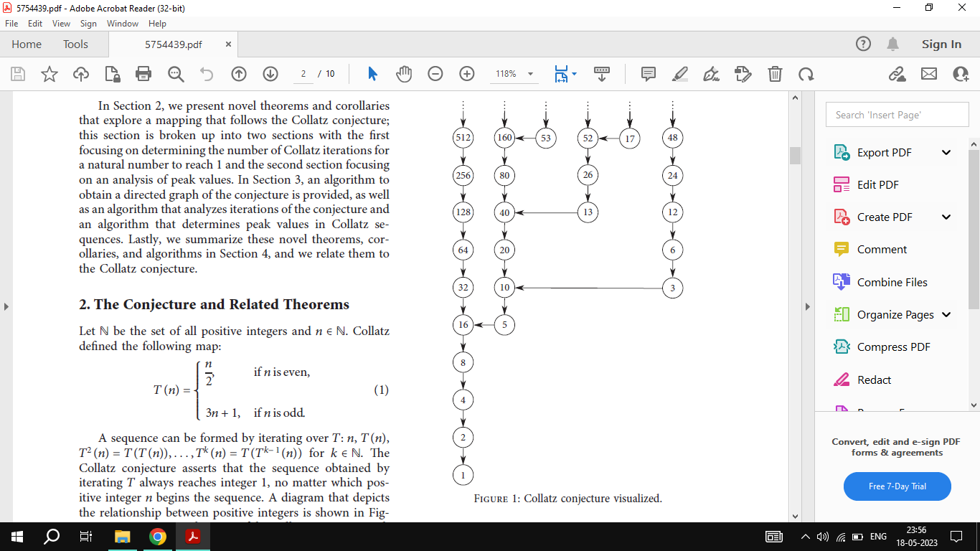Open the Sign menu

click(x=88, y=24)
